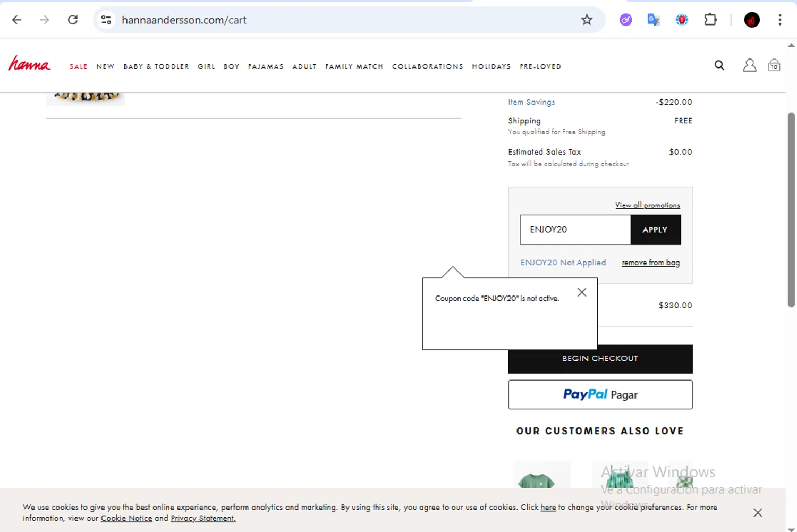The height and width of the screenshot is (532, 797).
Task: Open the FAMILY MATCH menu
Action: point(354,66)
